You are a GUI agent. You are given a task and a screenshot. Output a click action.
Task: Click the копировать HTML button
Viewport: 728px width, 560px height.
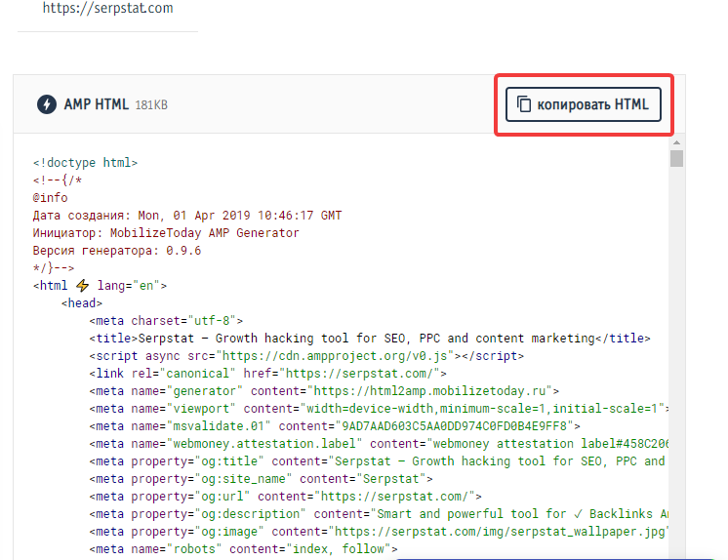[x=584, y=104]
